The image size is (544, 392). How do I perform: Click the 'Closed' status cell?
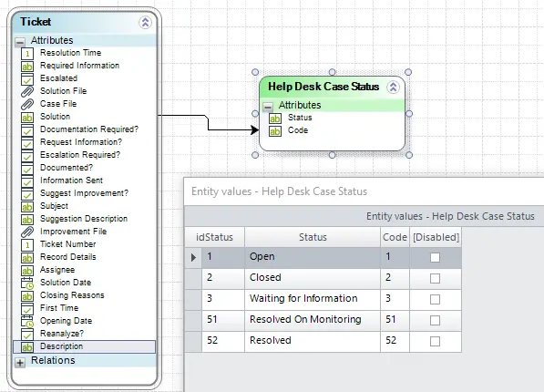tap(313, 279)
